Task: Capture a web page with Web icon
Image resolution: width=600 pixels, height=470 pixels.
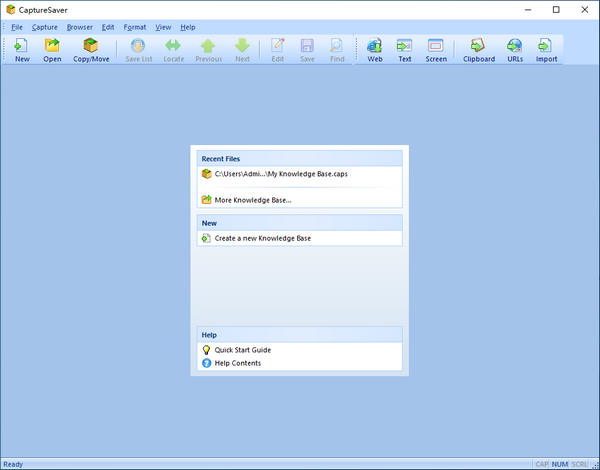Action: tap(375, 49)
